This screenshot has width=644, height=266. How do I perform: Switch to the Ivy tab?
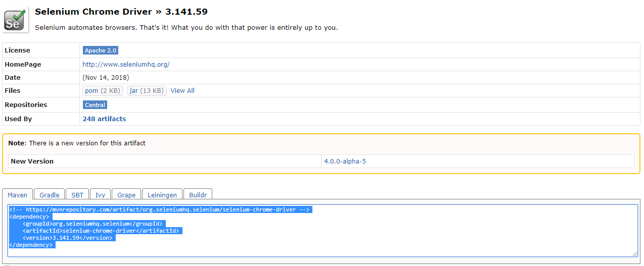coord(101,195)
